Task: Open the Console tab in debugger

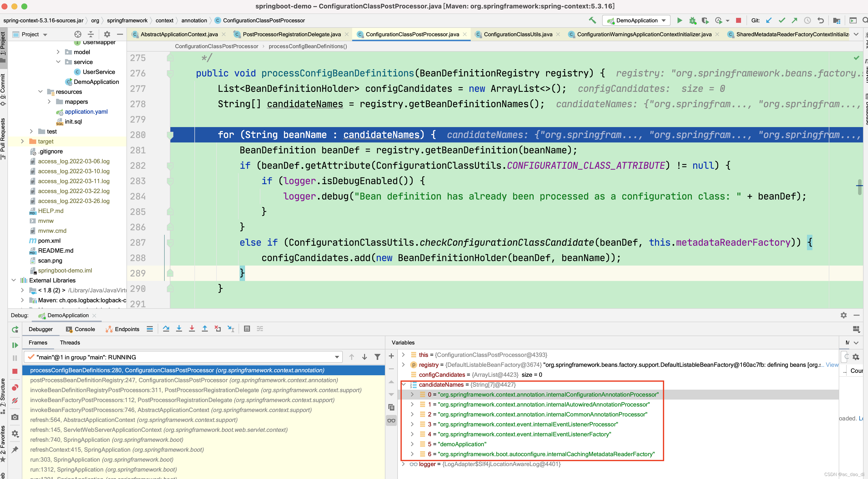Action: point(81,329)
